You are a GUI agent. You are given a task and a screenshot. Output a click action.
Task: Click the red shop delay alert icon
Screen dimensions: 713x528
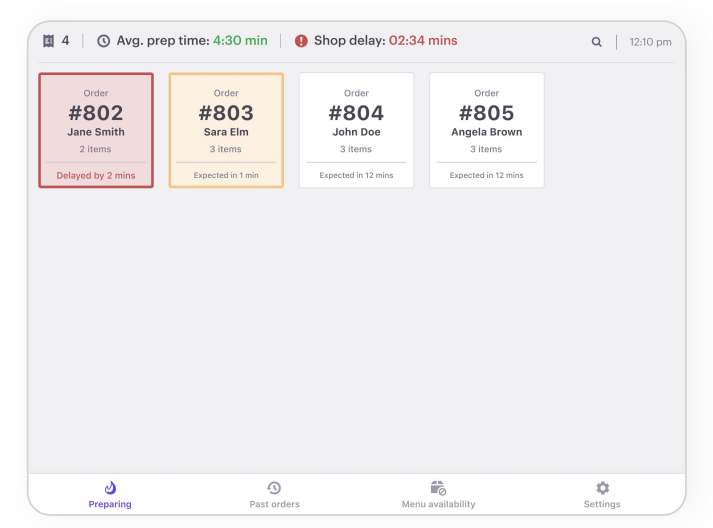pos(301,41)
